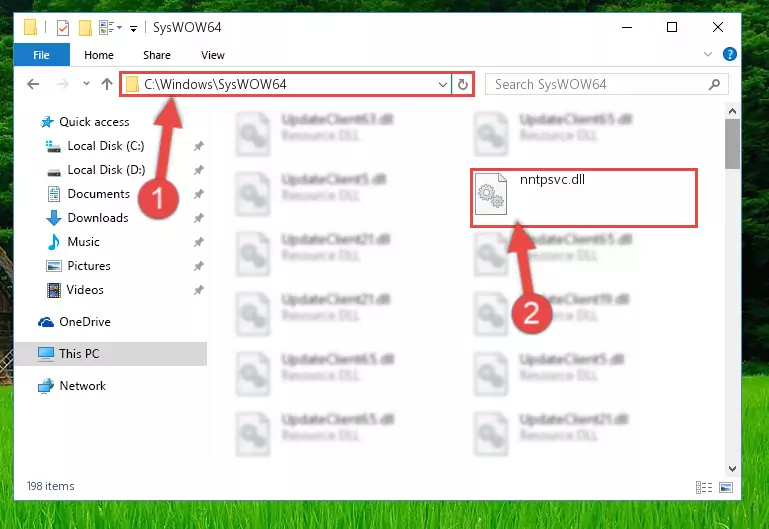Expand the ribbon with the chevron
The width and height of the screenshot is (769, 529).
click(708, 54)
